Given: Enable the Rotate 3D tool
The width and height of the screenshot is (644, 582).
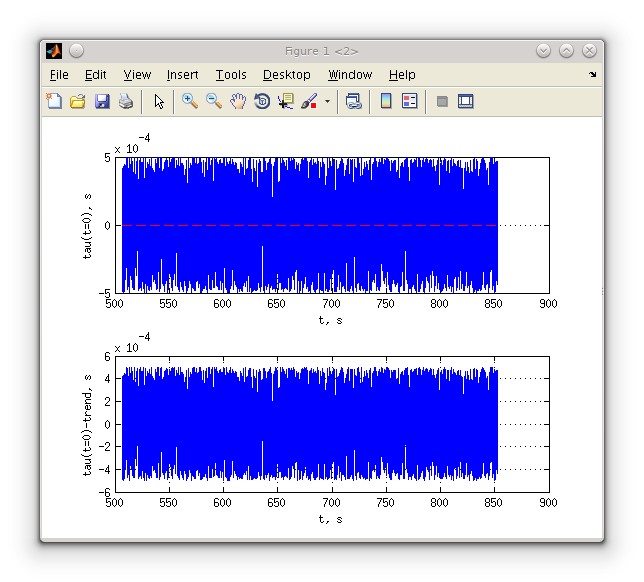Looking at the screenshot, I should click(262, 101).
